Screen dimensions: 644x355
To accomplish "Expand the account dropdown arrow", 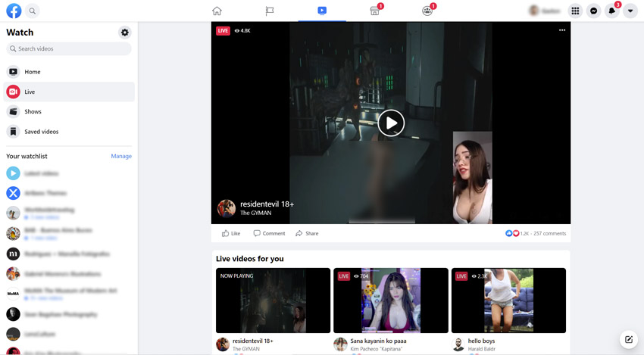I will click(x=630, y=11).
